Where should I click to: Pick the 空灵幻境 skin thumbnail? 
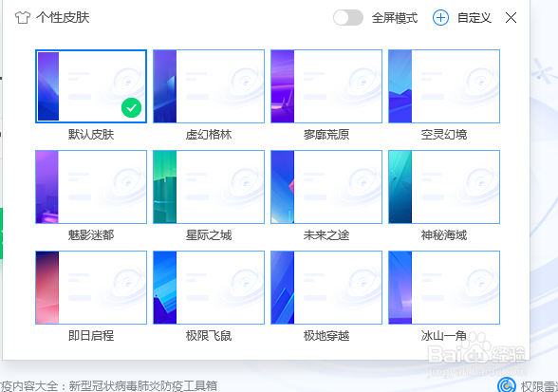pyautogui.click(x=444, y=86)
